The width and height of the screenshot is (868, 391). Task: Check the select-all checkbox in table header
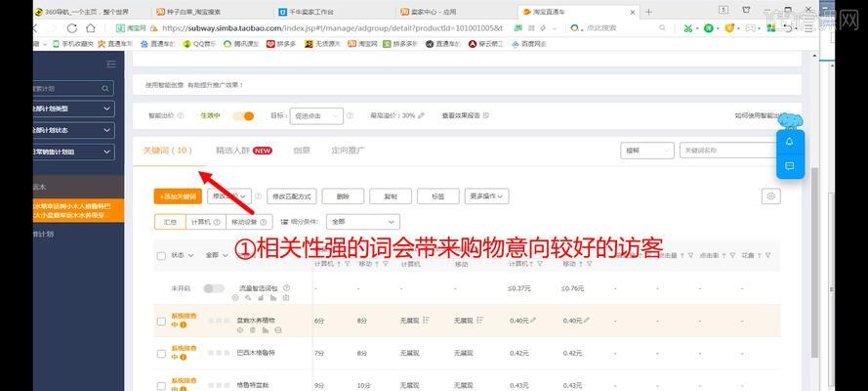pos(161,256)
